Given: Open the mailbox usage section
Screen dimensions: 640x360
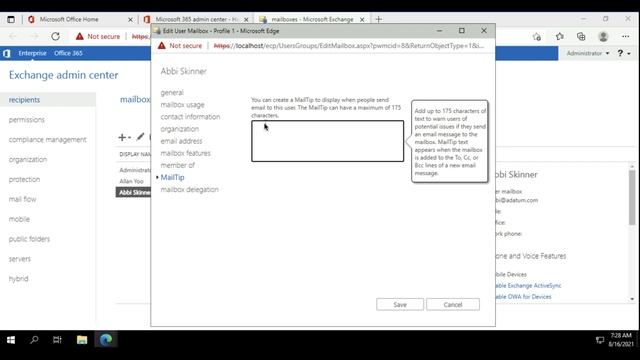Looking at the screenshot, I should click(x=182, y=105).
